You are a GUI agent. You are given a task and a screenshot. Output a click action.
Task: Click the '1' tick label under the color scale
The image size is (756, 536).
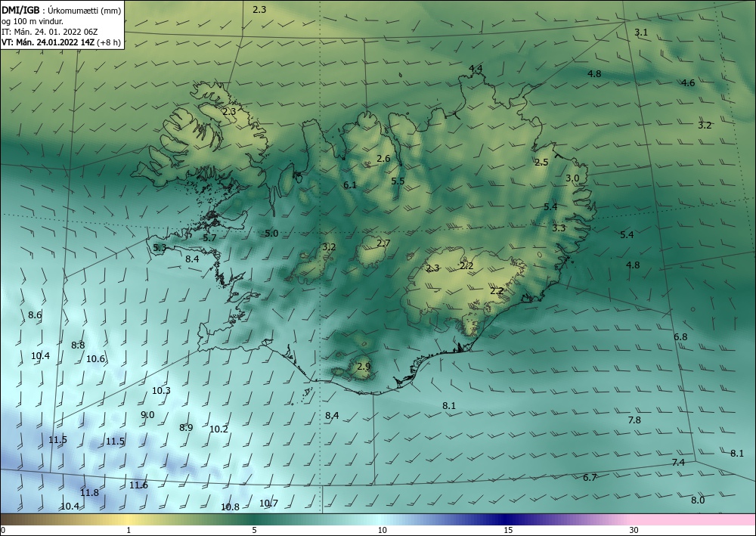point(129,531)
